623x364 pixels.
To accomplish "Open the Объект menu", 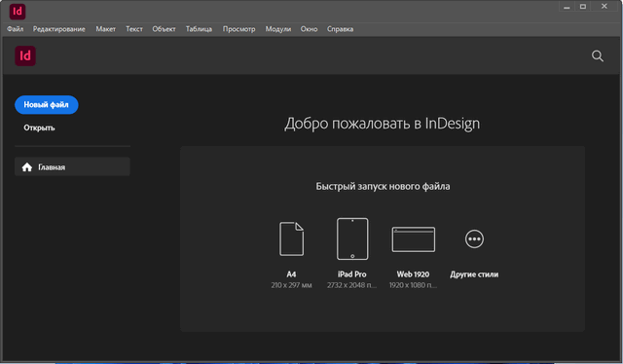I will pos(164,29).
